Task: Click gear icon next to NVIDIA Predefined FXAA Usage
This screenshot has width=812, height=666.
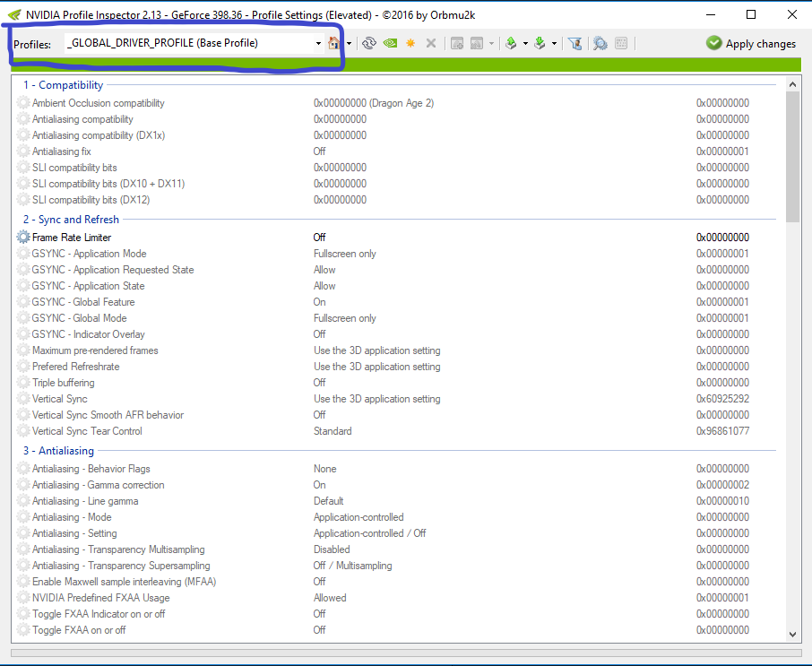Action: (23, 598)
